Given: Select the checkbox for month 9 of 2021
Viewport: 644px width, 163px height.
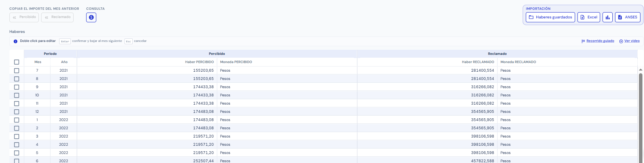Looking at the screenshot, I should [x=16, y=87].
